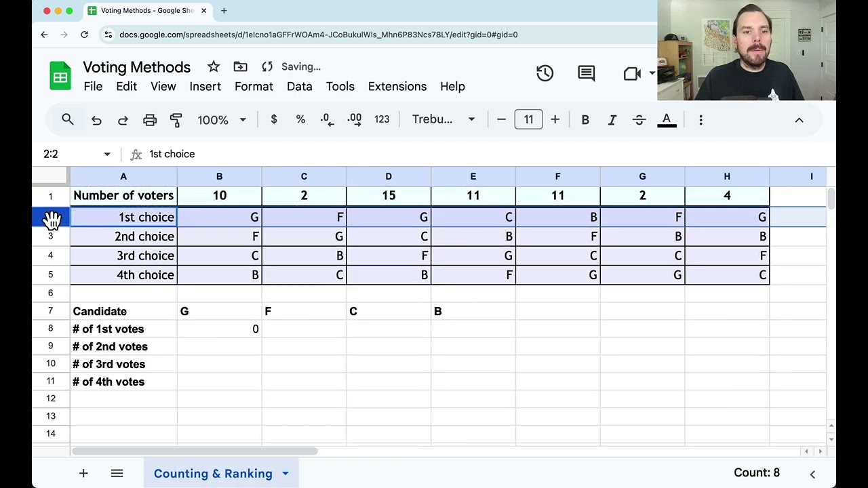The image size is (868, 488).
Task: Open the search menus magnifier tool
Action: coord(68,119)
